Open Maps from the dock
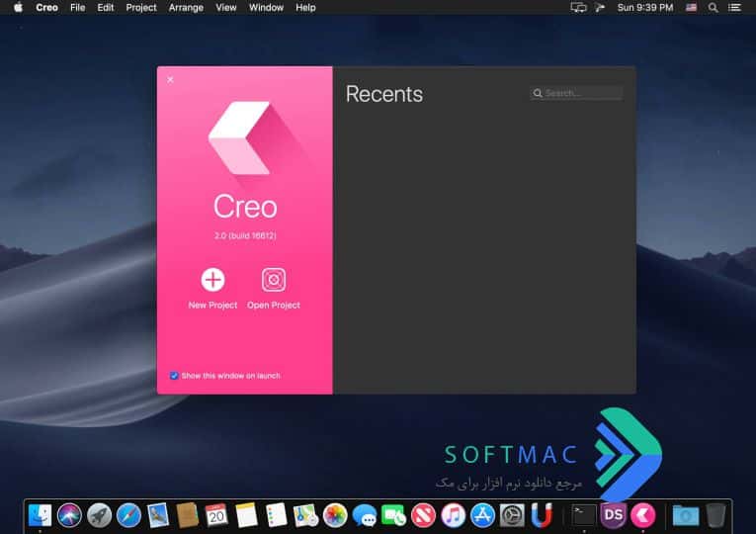The height and width of the screenshot is (534, 756). click(x=305, y=514)
